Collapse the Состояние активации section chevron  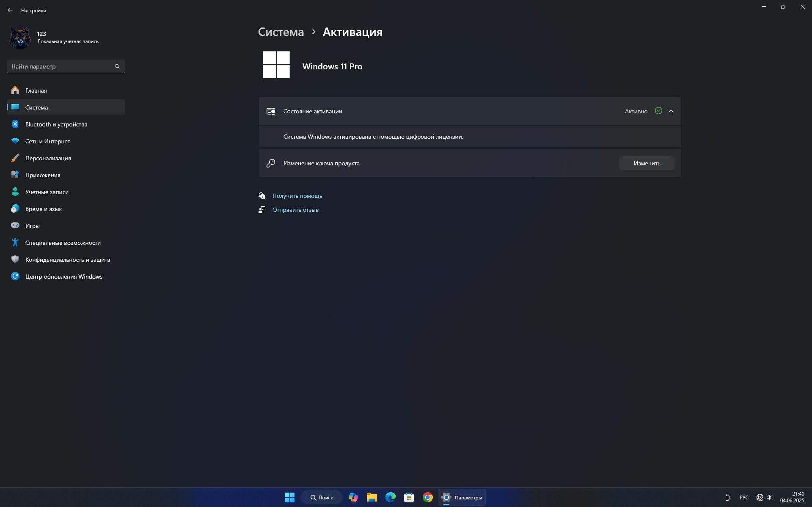(x=671, y=111)
